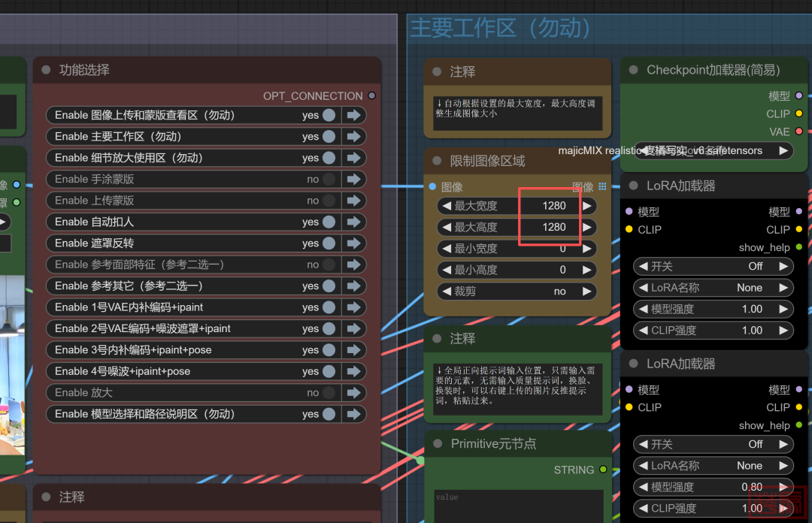The height and width of the screenshot is (523, 812).
Task: Adjust the 模型强度 0.80 value field
Action: tap(712, 487)
